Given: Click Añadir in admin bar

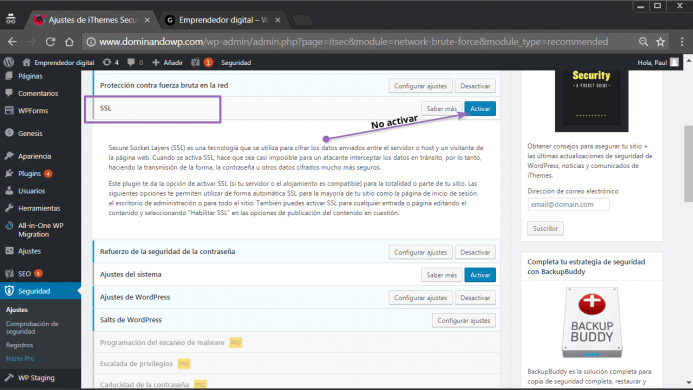Looking at the screenshot, I should (168, 62).
